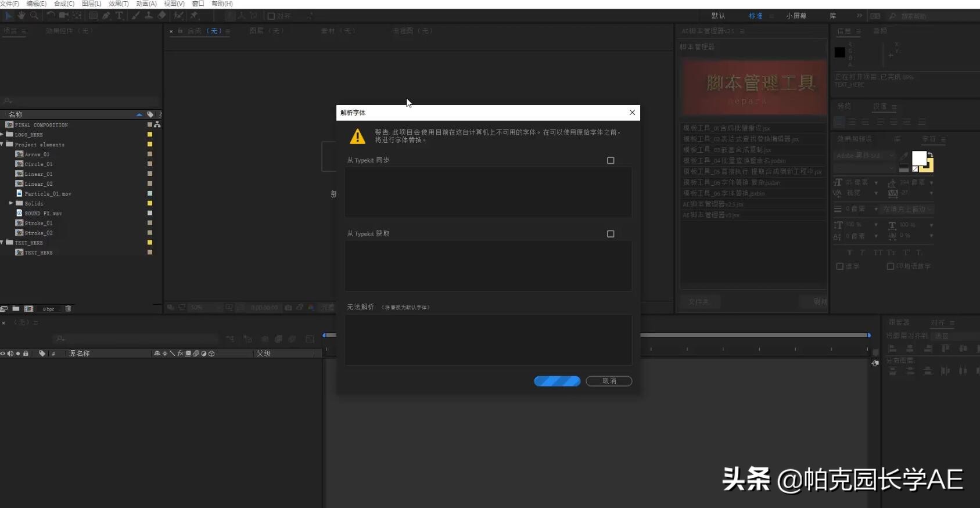Enable the Get from Typekit checkbox

point(611,234)
